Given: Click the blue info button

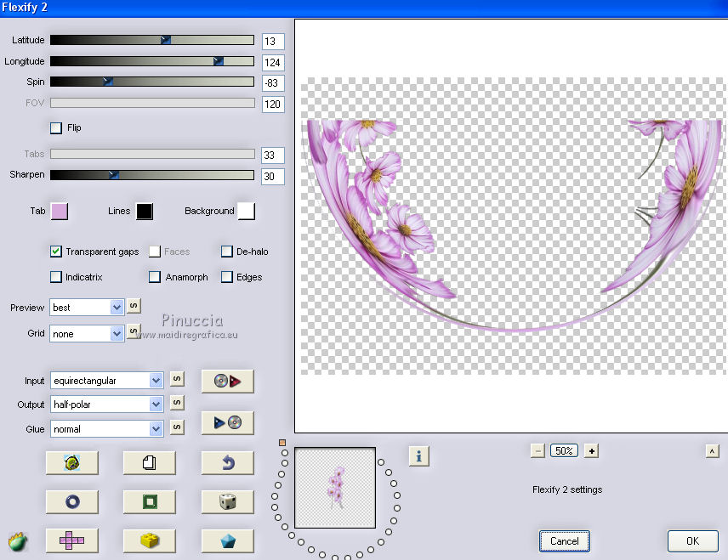Looking at the screenshot, I should coord(418,456).
